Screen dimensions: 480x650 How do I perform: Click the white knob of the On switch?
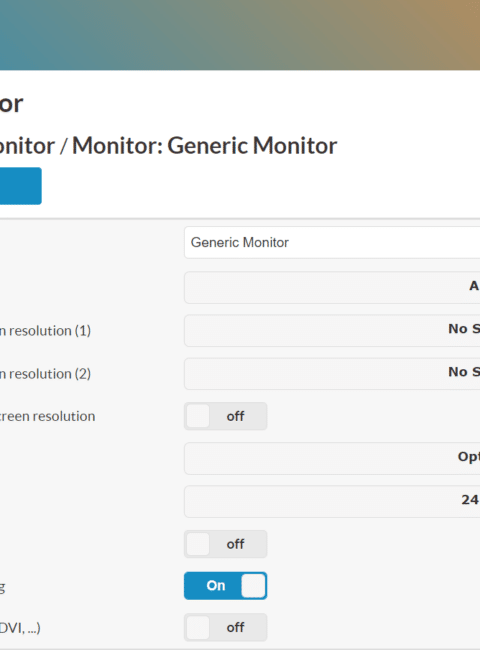[253, 586]
